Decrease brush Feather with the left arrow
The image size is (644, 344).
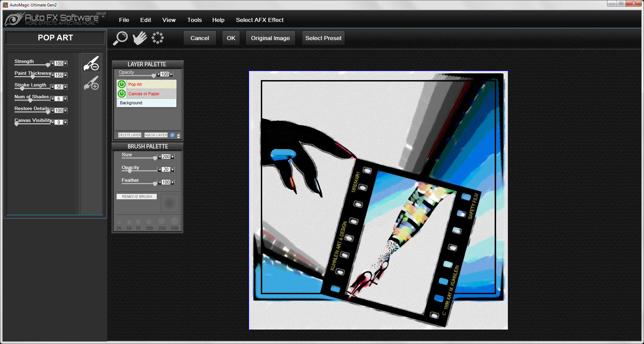click(x=159, y=182)
